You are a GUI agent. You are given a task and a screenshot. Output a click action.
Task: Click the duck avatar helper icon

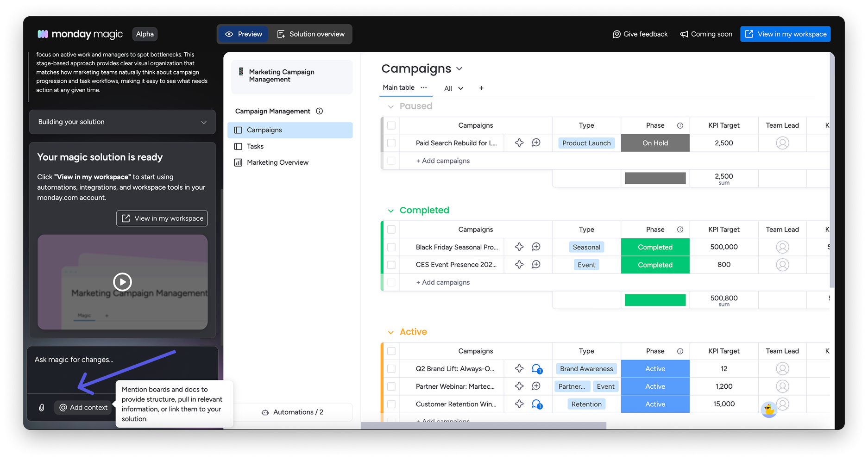[x=769, y=410]
